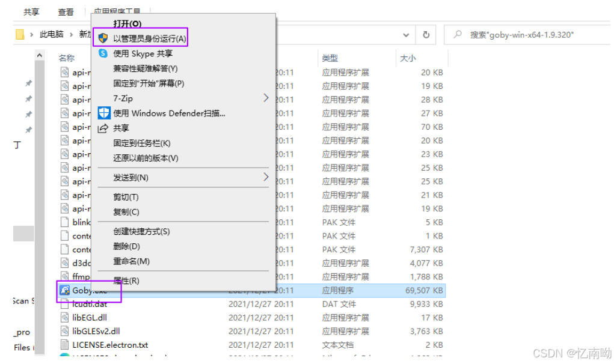Expand the 发送到(N) submenu arrow
This screenshot has height=364, width=614.
[x=266, y=177]
